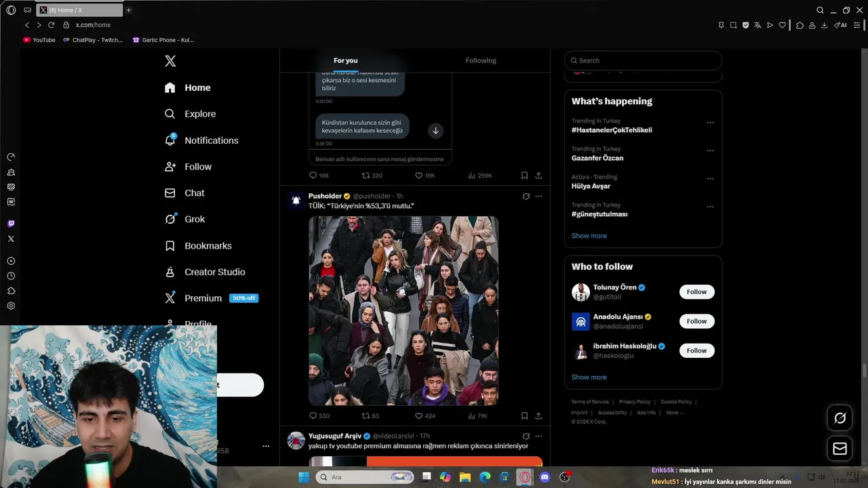Viewport: 868px width, 488px height.
Task: Open the Pusholder crowd photo
Action: tap(403, 311)
